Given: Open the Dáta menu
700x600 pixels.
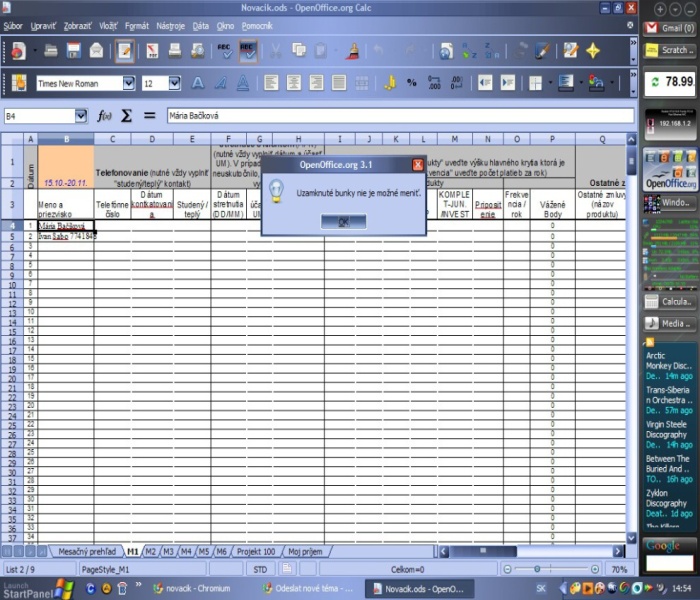Looking at the screenshot, I should (200, 26).
